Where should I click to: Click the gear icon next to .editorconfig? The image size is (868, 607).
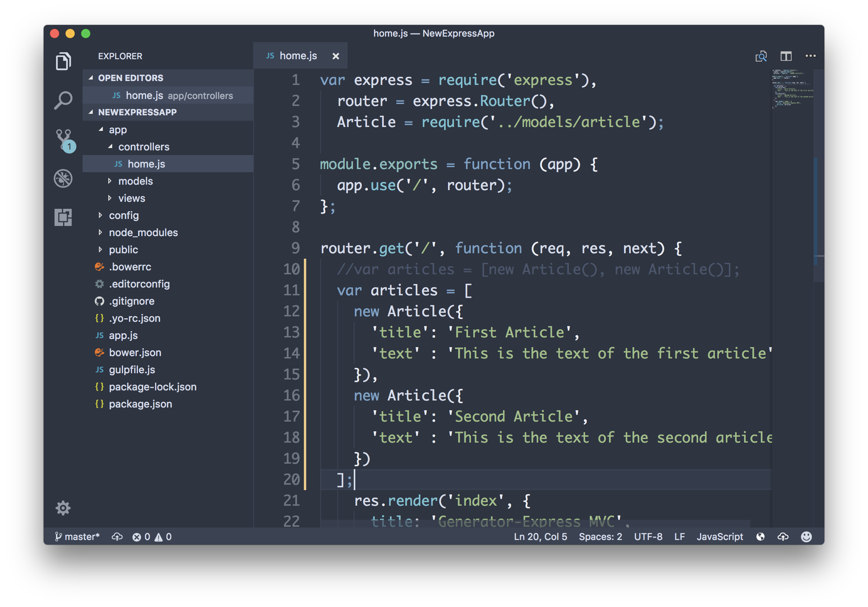99,284
